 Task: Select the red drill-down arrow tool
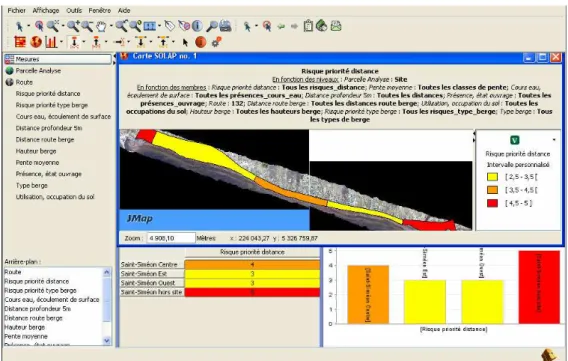pyautogui.click(x=74, y=42)
